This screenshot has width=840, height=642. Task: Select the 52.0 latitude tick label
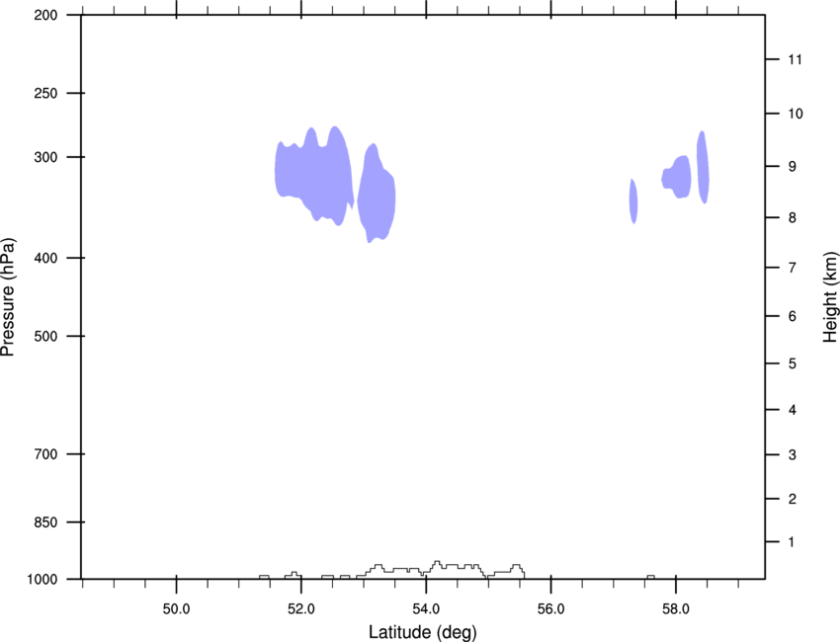[x=301, y=608]
